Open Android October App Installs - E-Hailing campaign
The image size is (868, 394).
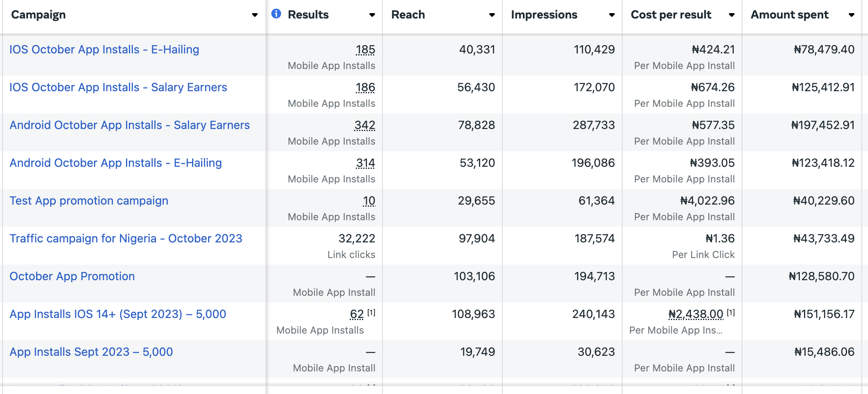[116, 163]
